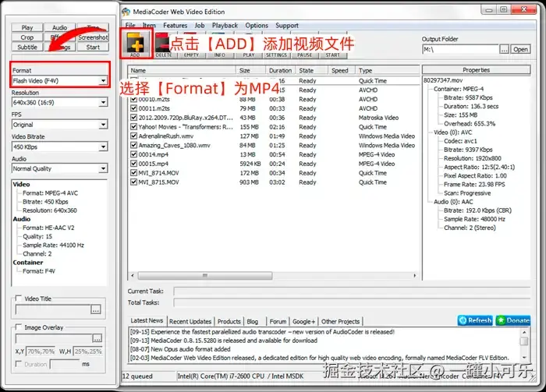Screen dimensions: 546x392
Task: Click into the Output Folder path field
Action: [x=460, y=49]
